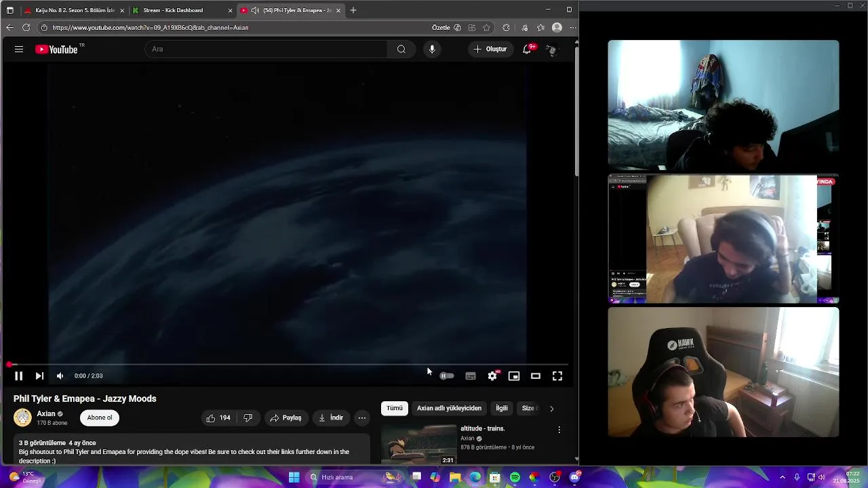Enter fullscreen mode

pyautogui.click(x=557, y=375)
